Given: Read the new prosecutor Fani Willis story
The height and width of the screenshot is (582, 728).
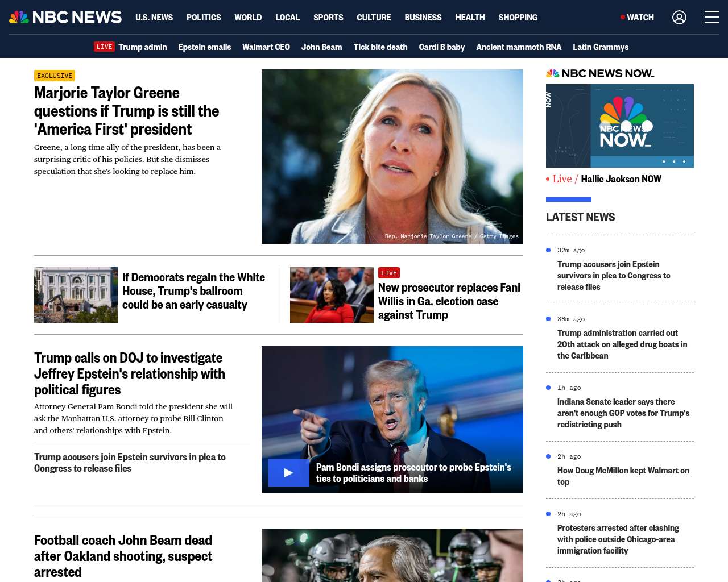Looking at the screenshot, I should pos(449,301).
